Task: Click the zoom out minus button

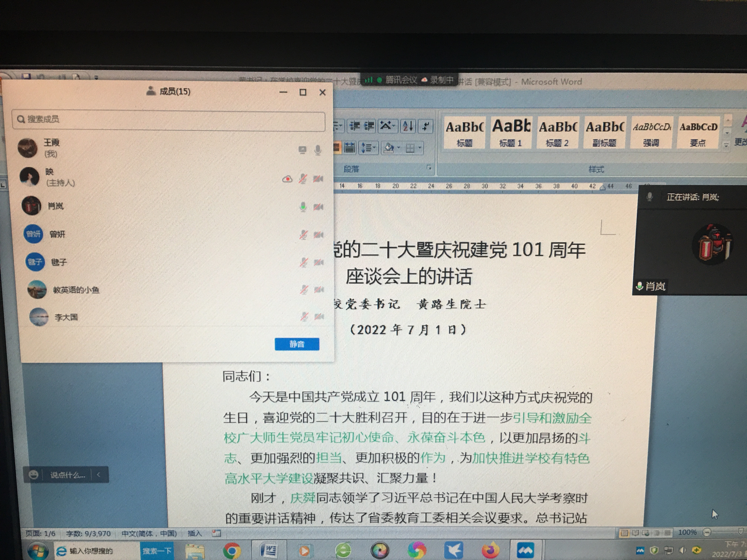Action: click(707, 532)
